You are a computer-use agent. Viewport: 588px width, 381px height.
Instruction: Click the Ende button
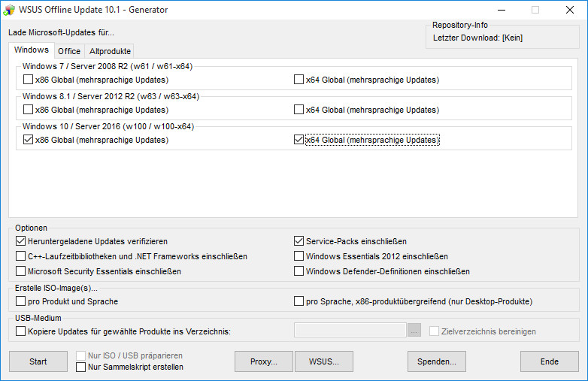550,361
